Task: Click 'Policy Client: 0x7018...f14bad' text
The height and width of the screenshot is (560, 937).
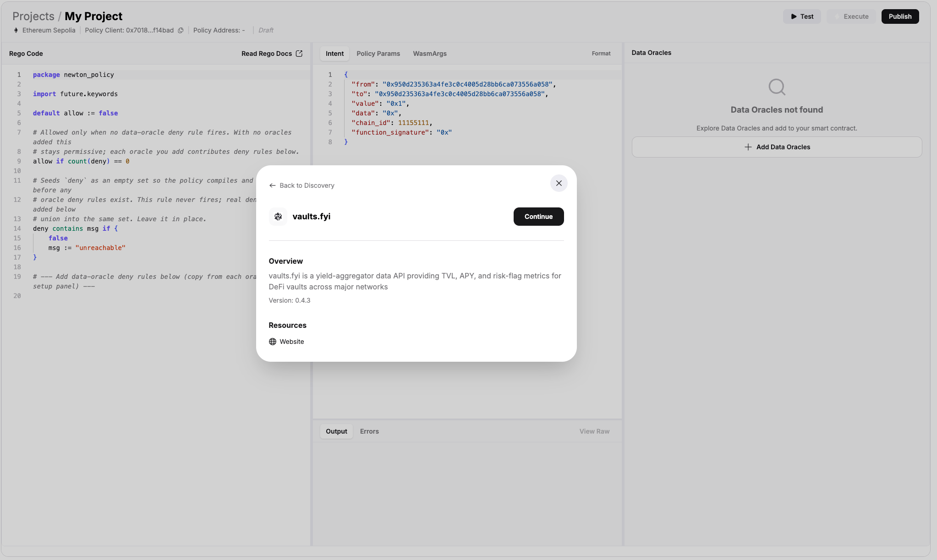Action: (129, 30)
